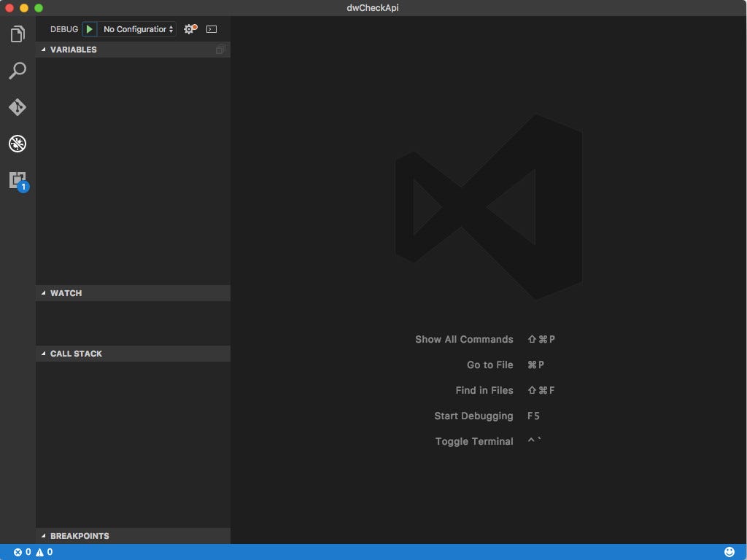
Task: Collapse the CALL STACK section
Action: pyautogui.click(x=133, y=354)
